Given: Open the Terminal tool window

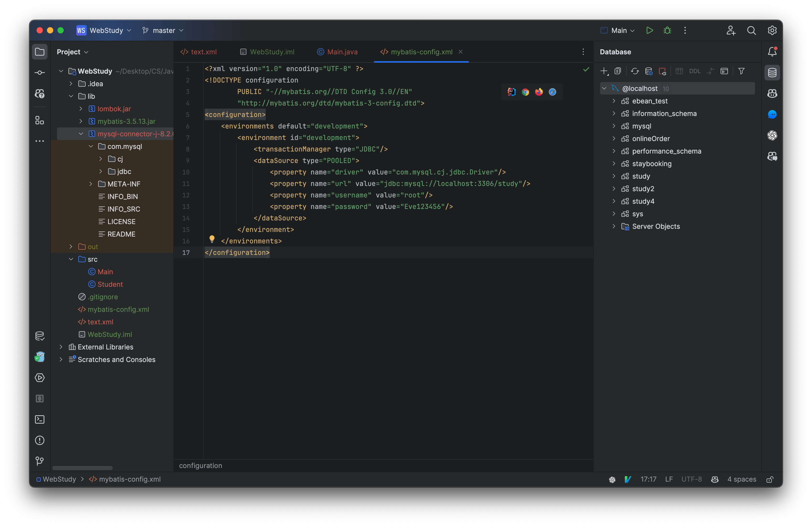Looking at the screenshot, I should coord(39,419).
